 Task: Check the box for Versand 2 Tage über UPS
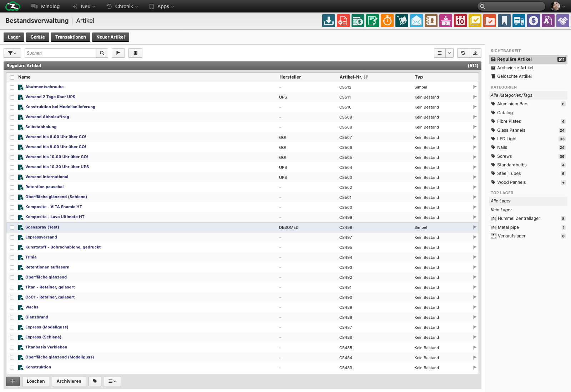(12, 97)
